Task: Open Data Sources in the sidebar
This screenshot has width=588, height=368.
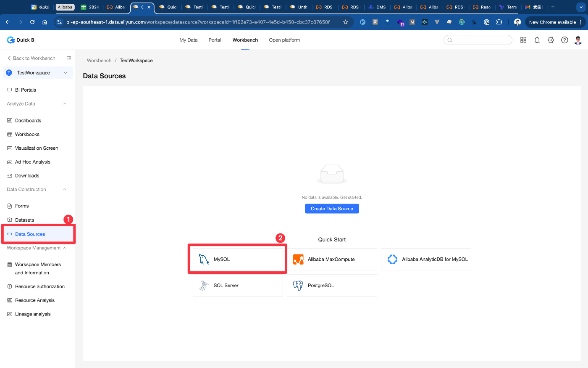Action: click(x=39, y=234)
